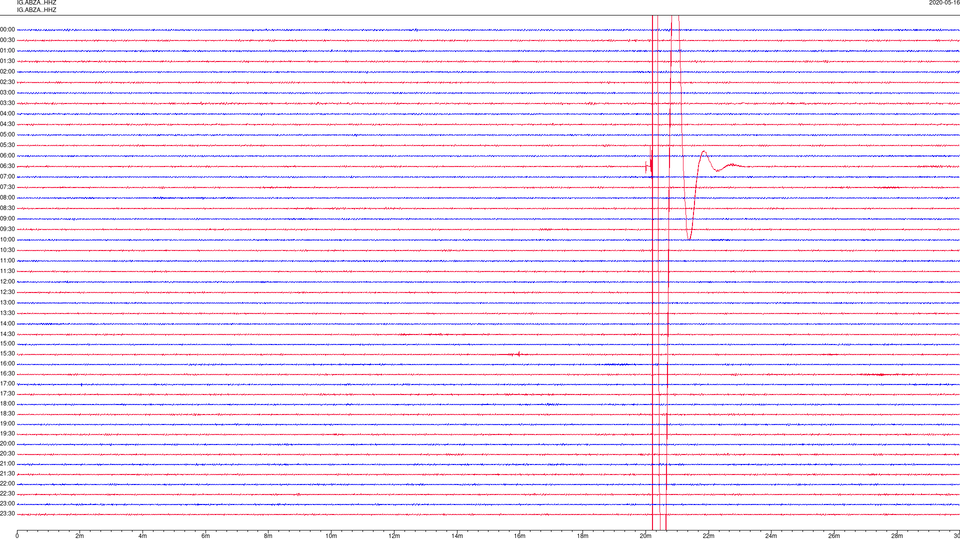Select the 19:30 time label
Screen dimensions: 960x540
coord(7,434)
